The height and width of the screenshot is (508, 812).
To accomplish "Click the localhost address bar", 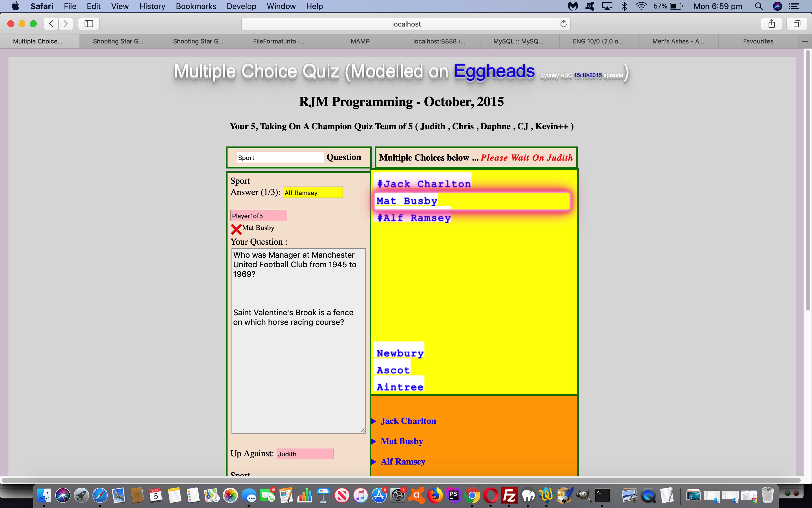I will 406,24.
